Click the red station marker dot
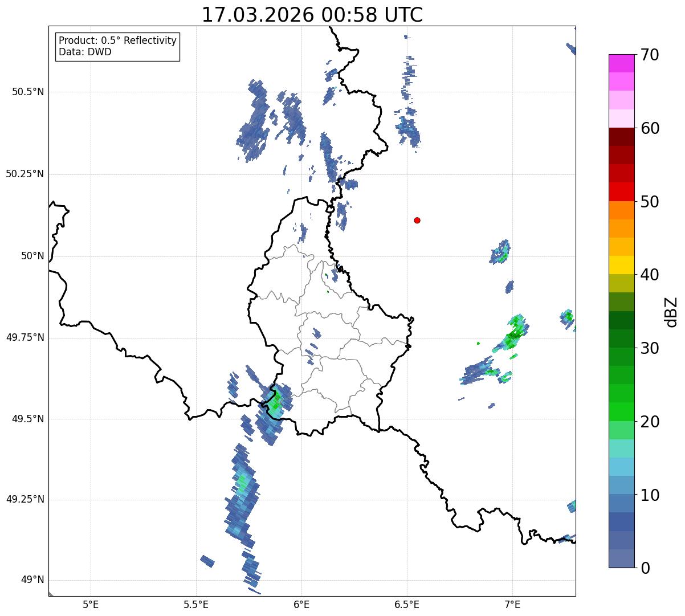The image size is (685, 616). pos(417,220)
